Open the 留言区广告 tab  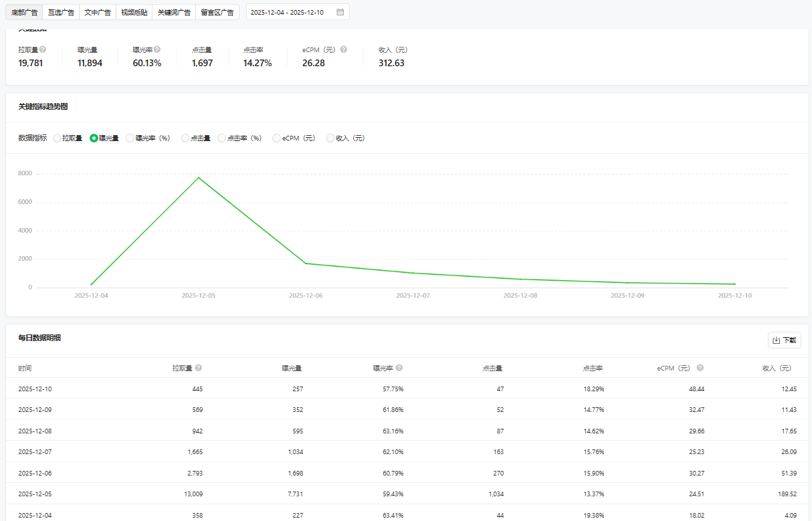click(x=217, y=12)
